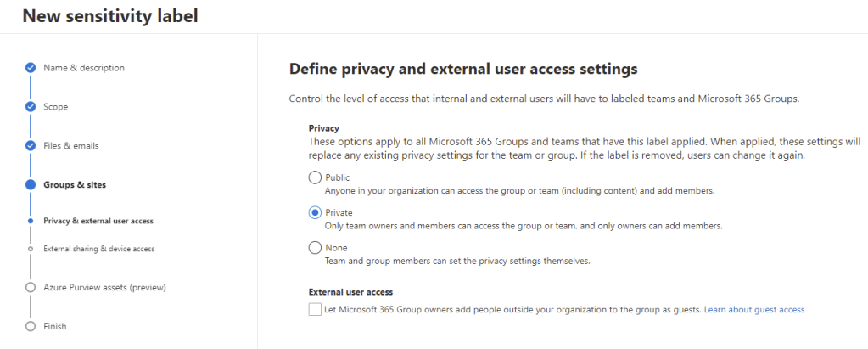Screen dimensions: 868x349
Task: Click the Privacy & external user access dot
Action: (31, 221)
